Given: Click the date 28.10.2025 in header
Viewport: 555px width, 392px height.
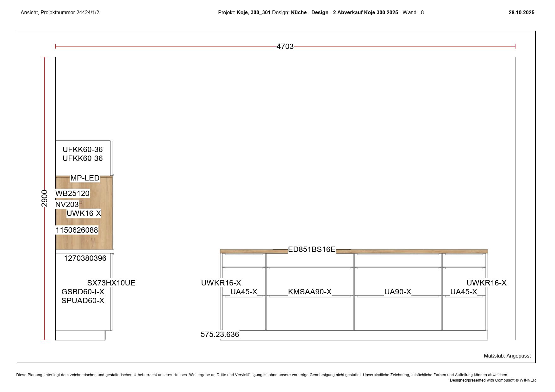Looking at the screenshot, I should (521, 13).
